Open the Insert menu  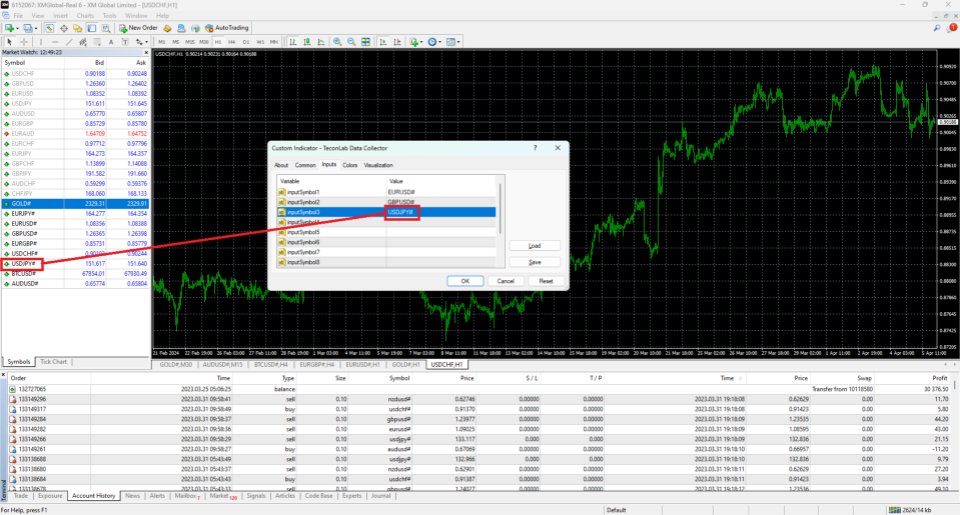pyautogui.click(x=61, y=15)
